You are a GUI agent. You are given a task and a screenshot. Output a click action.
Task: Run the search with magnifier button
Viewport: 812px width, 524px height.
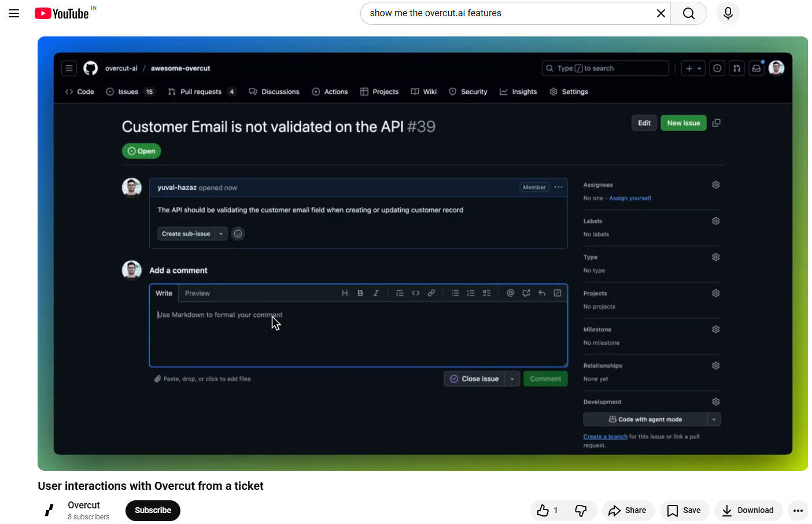coord(688,13)
